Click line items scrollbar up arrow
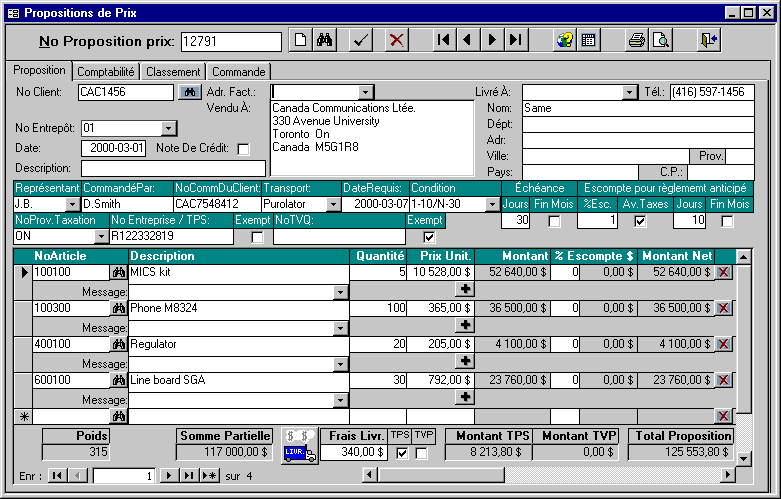 pos(743,257)
